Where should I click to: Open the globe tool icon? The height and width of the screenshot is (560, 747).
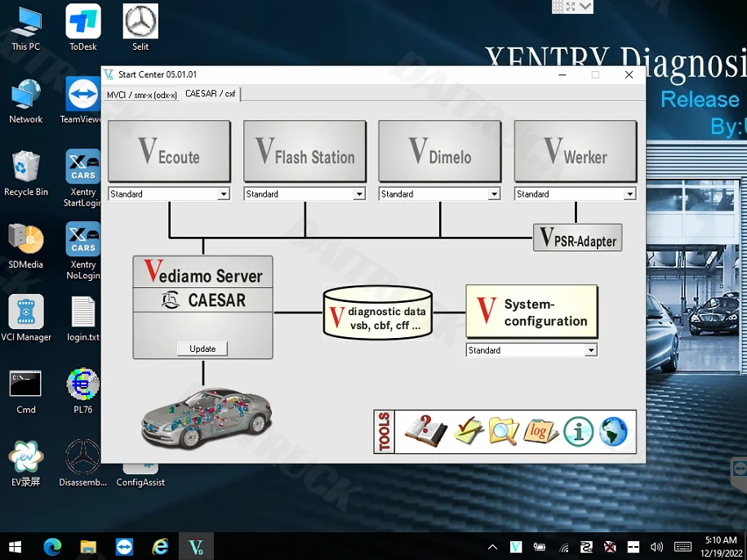point(613,431)
